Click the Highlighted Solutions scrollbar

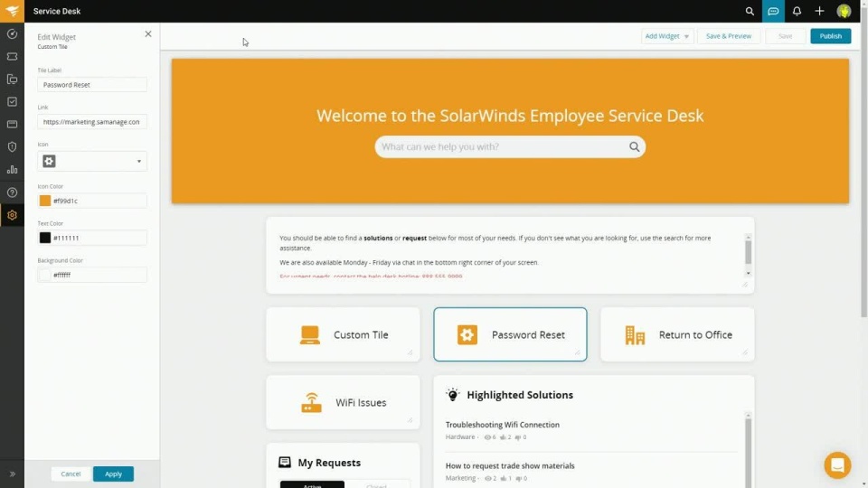click(x=748, y=453)
